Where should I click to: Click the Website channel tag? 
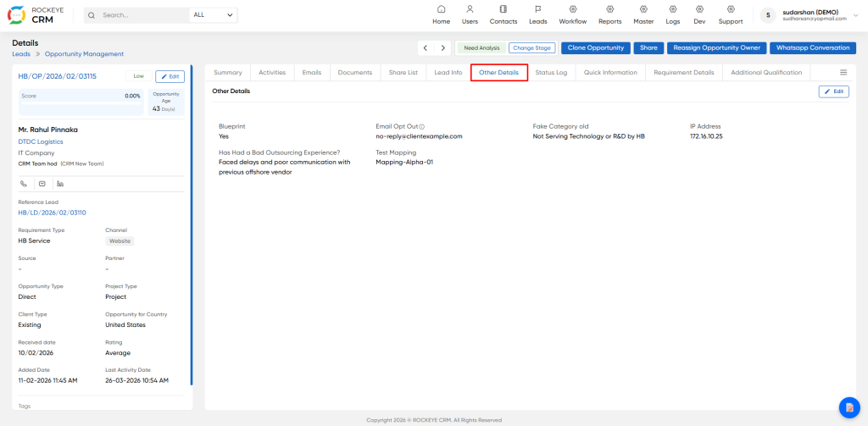[120, 241]
